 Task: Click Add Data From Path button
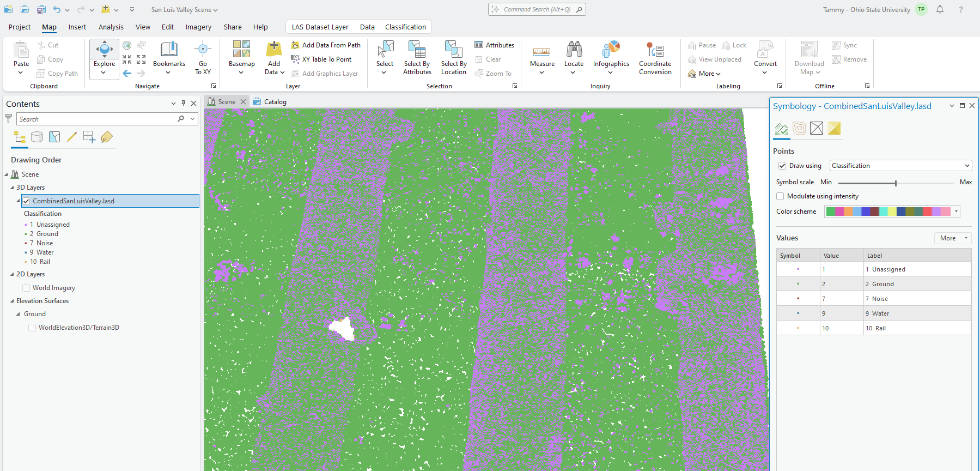point(326,45)
